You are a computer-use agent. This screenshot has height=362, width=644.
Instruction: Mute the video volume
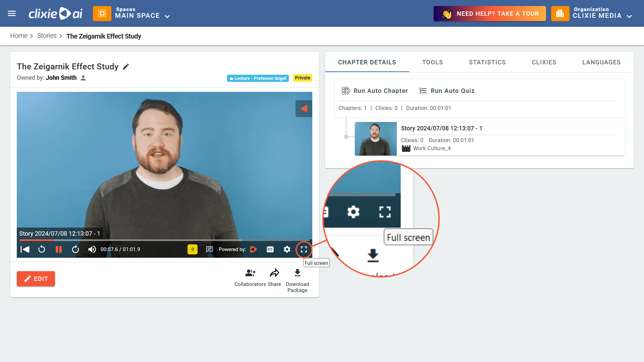pyautogui.click(x=92, y=249)
